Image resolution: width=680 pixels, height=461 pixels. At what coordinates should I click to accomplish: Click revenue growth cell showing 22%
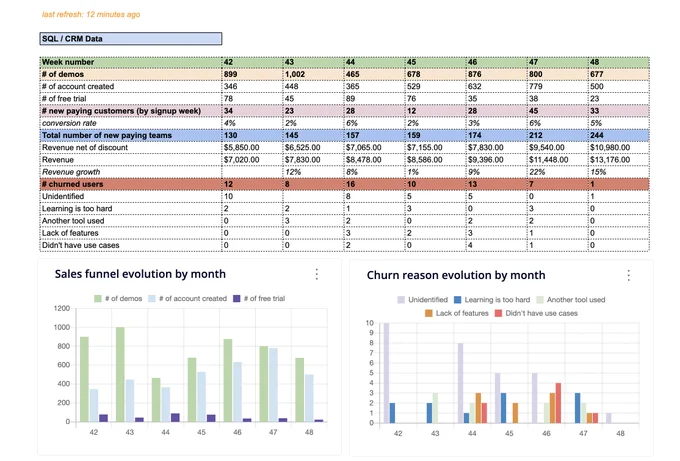(557, 172)
